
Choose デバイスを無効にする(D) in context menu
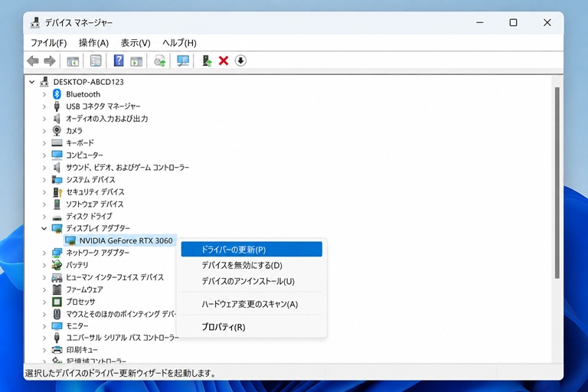coord(251,265)
